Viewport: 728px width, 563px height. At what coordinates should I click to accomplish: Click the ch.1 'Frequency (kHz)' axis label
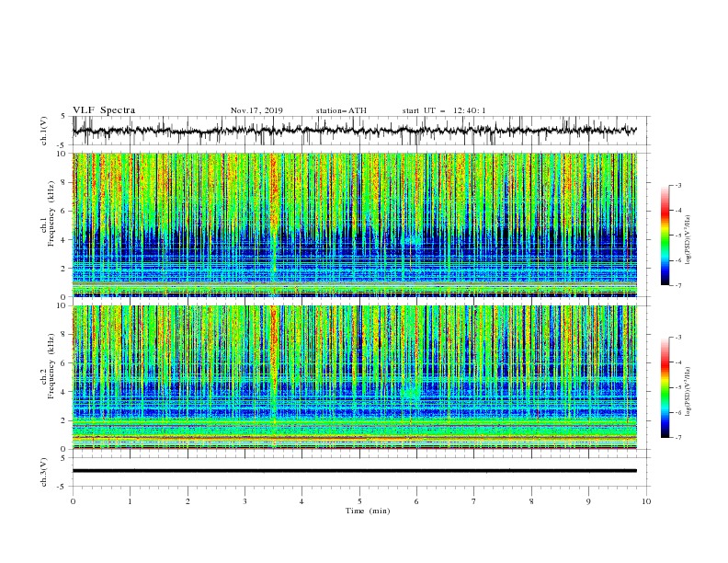[51, 212]
